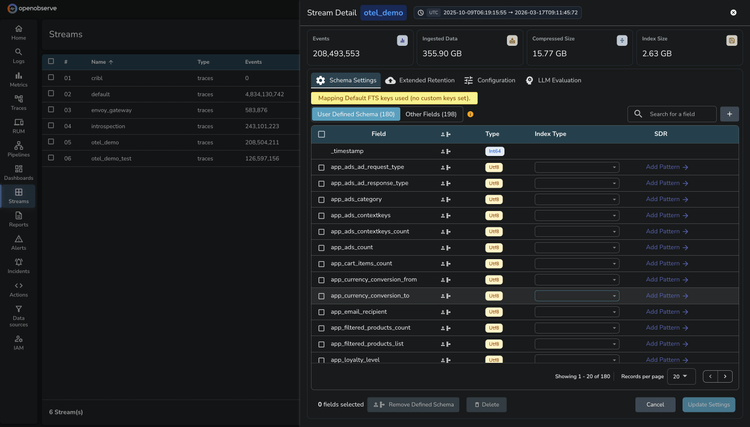The image size is (750, 427).
Task: Open Actions in the sidebar
Action: pyautogui.click(x=18, y=290)
